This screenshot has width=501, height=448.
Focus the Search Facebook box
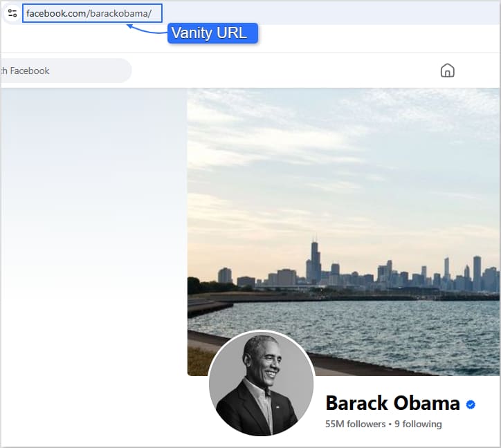click(66, 71)
